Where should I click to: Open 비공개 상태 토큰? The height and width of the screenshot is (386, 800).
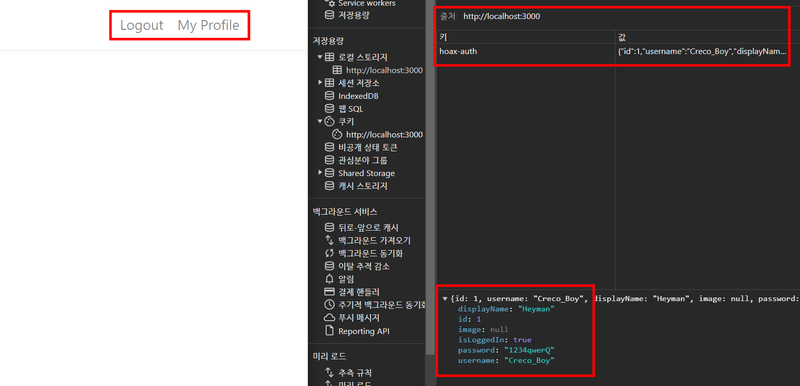368,147
